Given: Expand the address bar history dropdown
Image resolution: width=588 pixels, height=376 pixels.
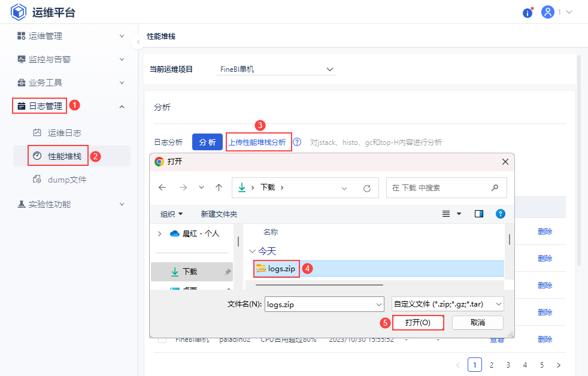Looking at the screenshot, I should [344, 188].
